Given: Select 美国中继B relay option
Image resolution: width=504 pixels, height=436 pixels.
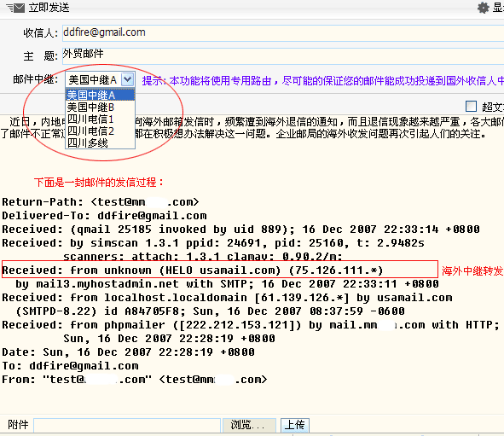Looking at the screenshot, I should (100, 107).
